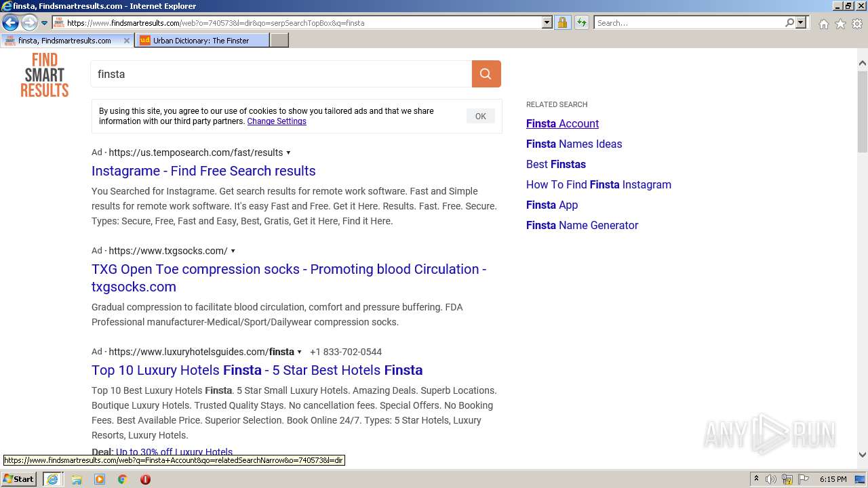Image resolution: width=868 pixels, height=488 pixels.
Task: Expand the luxuryhotelsguides ad URL arrow
Action: pos(299,352)
